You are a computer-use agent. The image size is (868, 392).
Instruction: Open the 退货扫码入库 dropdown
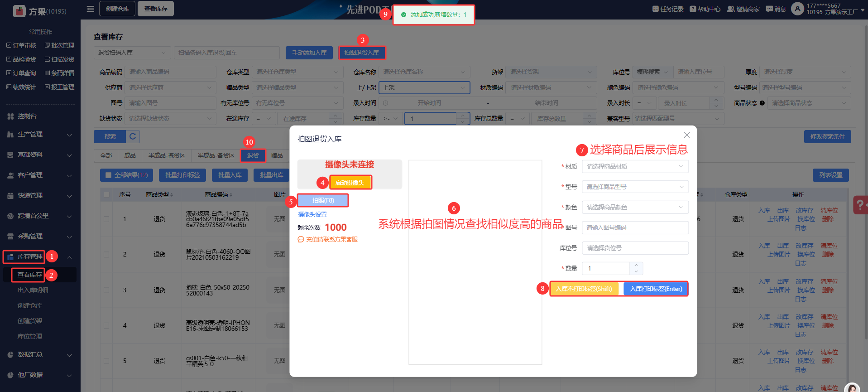pyautogui.click(x=132, y=53)
